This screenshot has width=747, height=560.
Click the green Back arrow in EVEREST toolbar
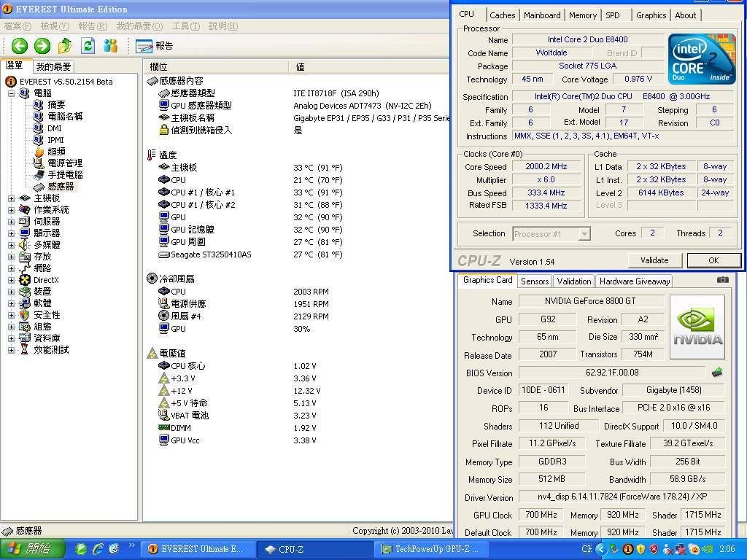coord(20,46)
